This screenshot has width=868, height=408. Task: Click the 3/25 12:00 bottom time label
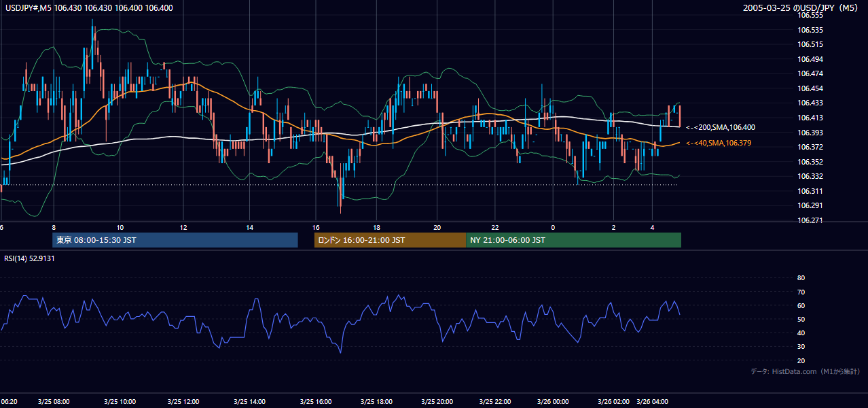pos(183,401)
